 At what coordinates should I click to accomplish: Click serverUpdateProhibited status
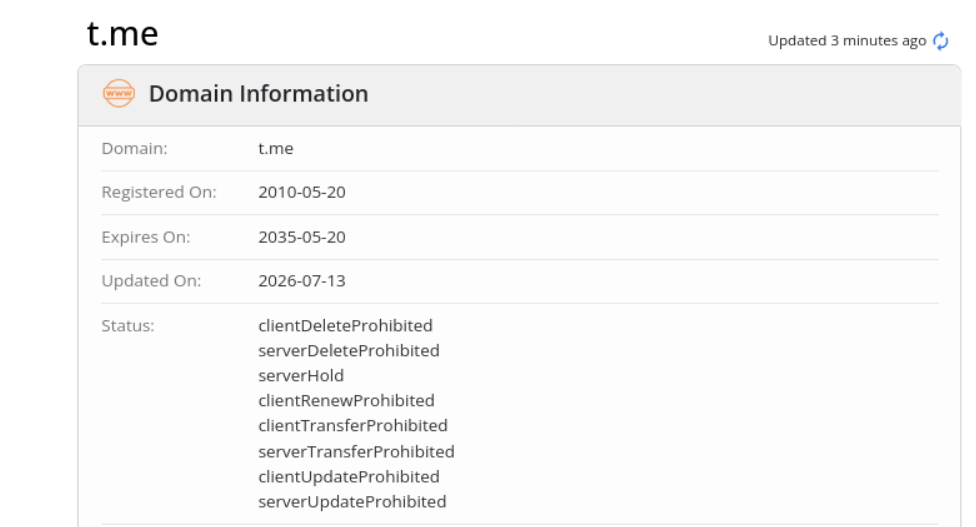tap(352, 501)
